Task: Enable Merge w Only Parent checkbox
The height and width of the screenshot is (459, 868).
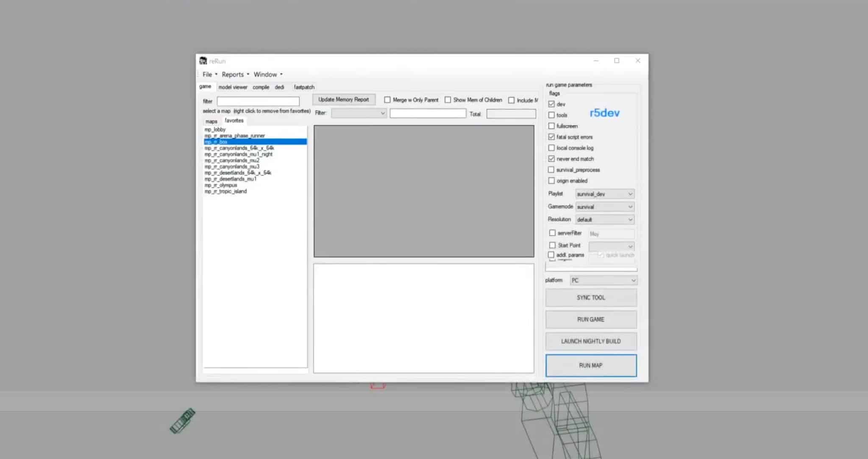Action: click(387, 100)
